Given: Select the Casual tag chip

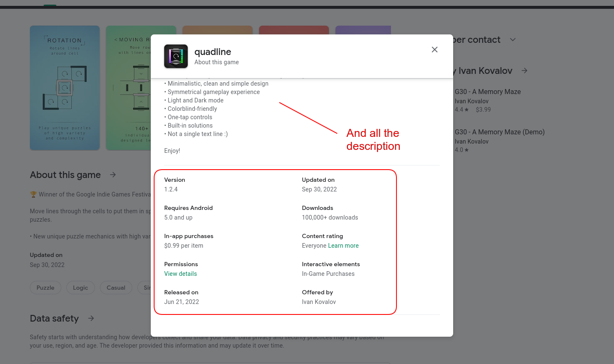Looking at the screenshot, I should 116,288.
